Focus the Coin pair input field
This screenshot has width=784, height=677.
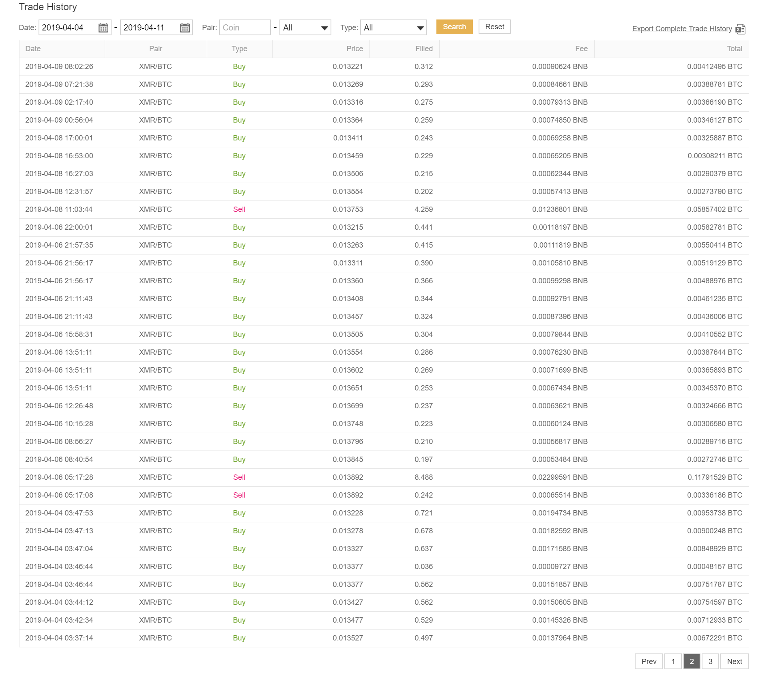(x=245, y=28)
